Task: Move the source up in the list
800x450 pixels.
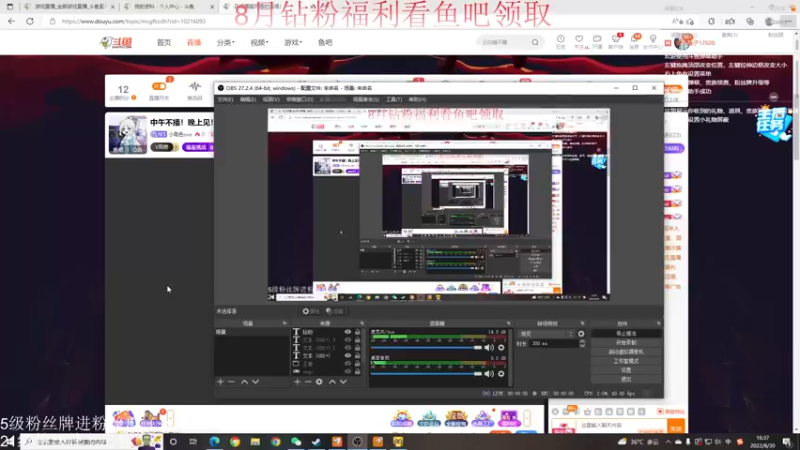Action: point(332,382)
